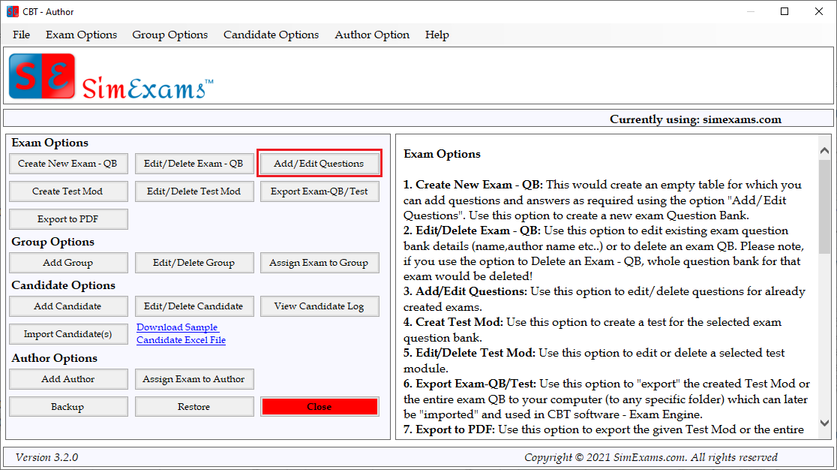Image resolution: width=837 pixels, height=470 pixels.
Task: Click scrollbar down arrow in help panel
Action: click(824, 422)
